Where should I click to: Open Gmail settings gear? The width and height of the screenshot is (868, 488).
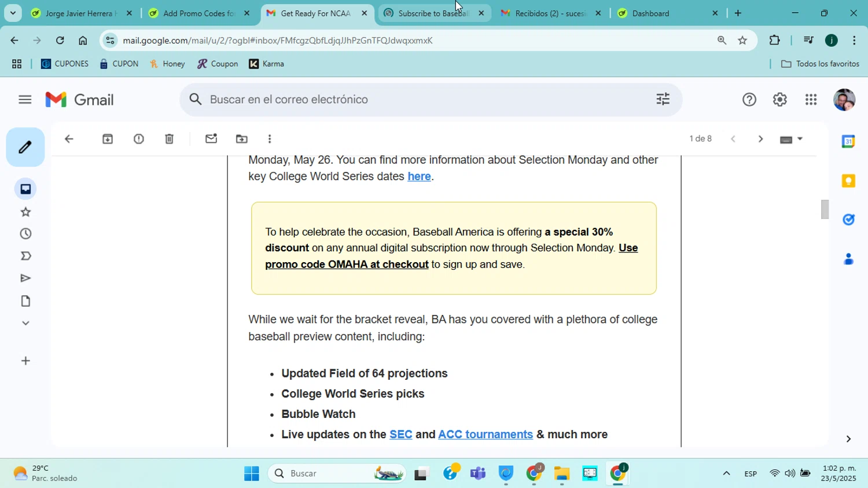coord(780,100)
